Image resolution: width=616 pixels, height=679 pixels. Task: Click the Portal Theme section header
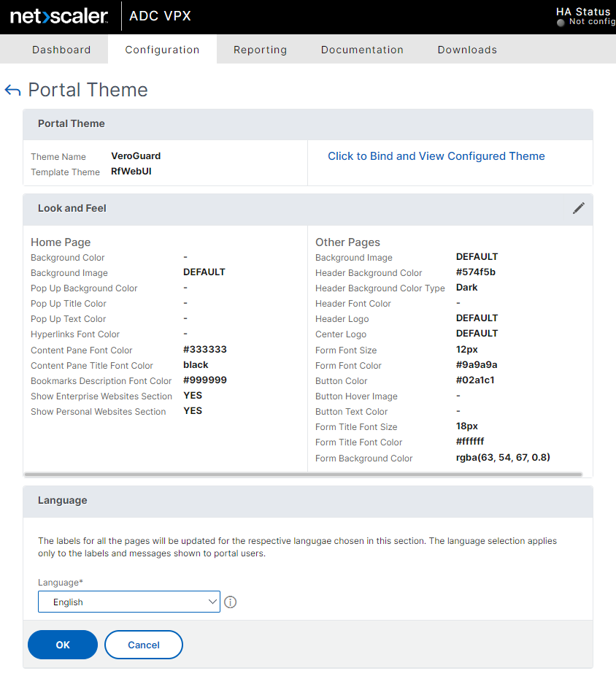click(72, 124)
